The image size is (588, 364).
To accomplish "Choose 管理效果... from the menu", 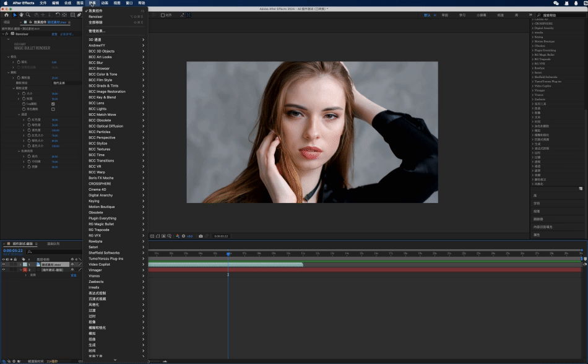I will 97,30.
